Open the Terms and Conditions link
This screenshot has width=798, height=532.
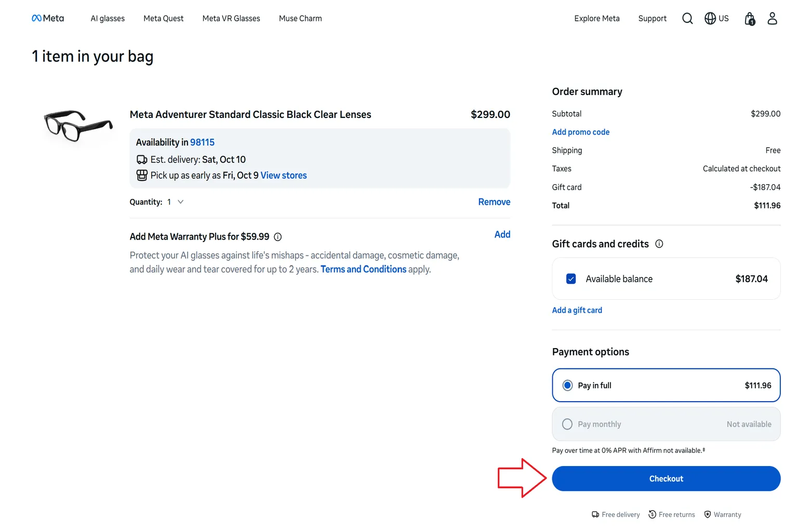click(364, 269)
